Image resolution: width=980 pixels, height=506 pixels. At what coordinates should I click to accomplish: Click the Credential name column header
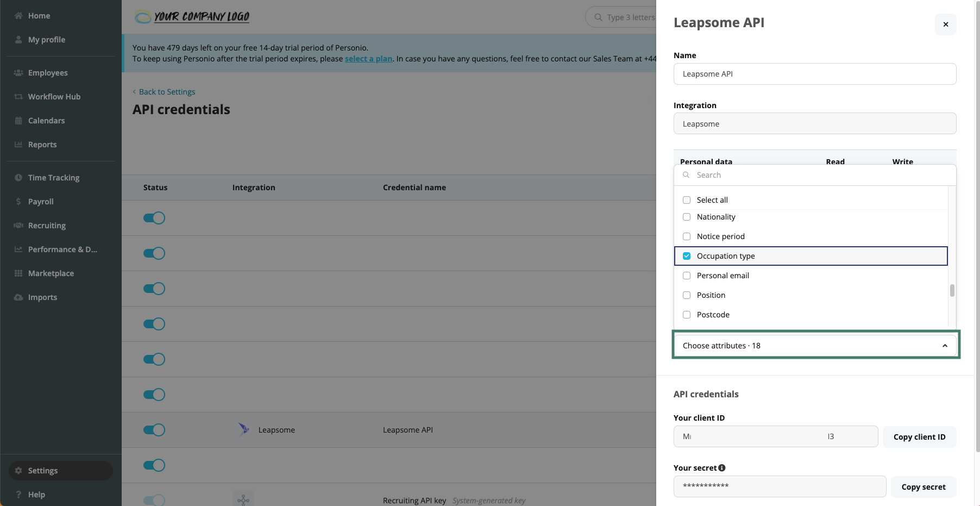click(414, 188)
